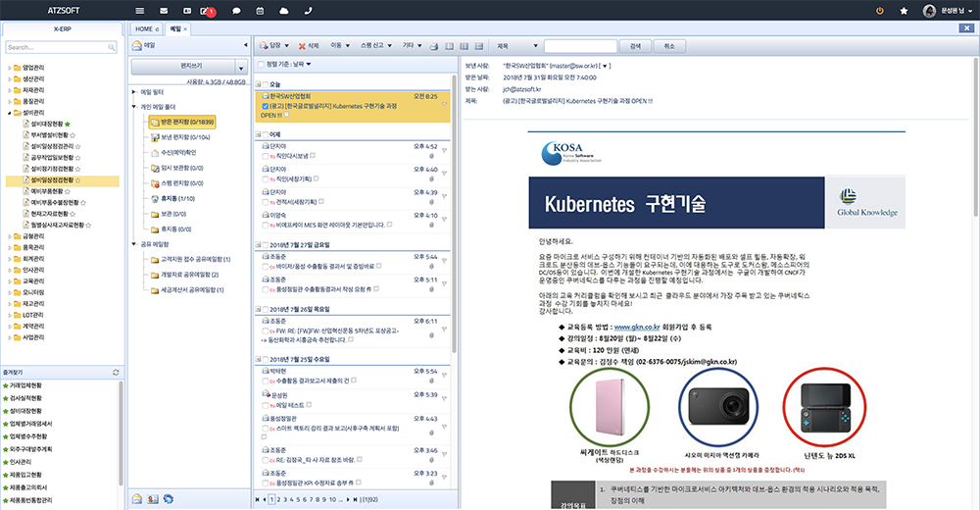Uncheck the Kubernetes mail checkbox
Image resolution: width=980 pixels, height=510 pixels.
click(x=266, y=106)
